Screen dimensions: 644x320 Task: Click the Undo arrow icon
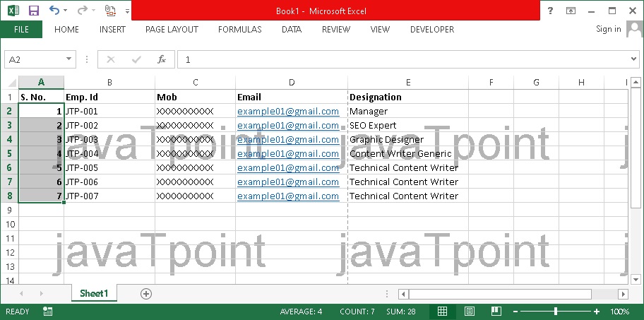(55, 11)
